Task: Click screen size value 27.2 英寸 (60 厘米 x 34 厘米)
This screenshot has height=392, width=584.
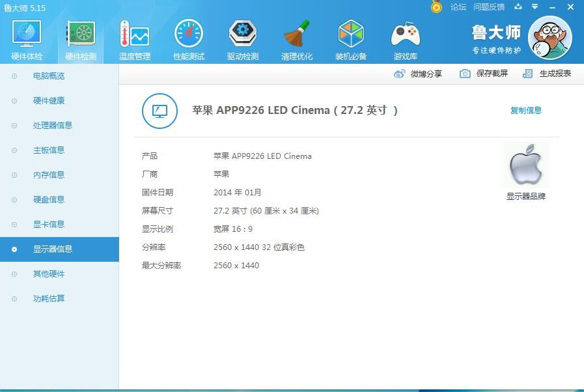Action: [266, 211]
